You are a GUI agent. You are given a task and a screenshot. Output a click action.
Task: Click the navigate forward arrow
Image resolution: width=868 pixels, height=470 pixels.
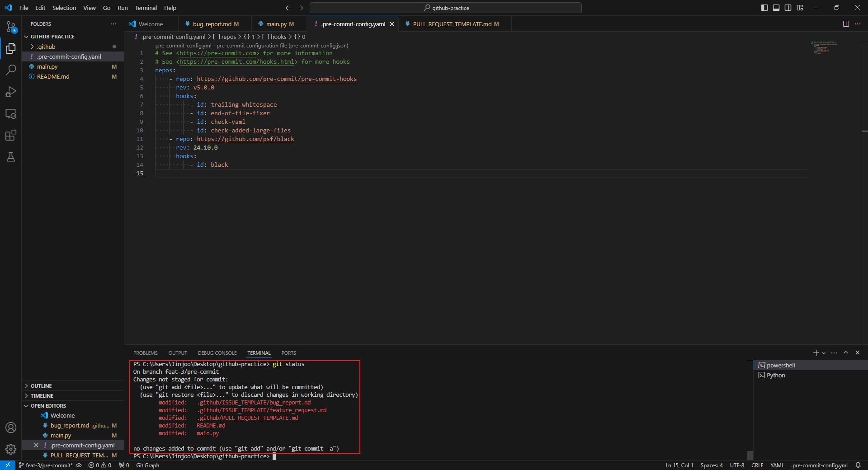tap(300, 8)
